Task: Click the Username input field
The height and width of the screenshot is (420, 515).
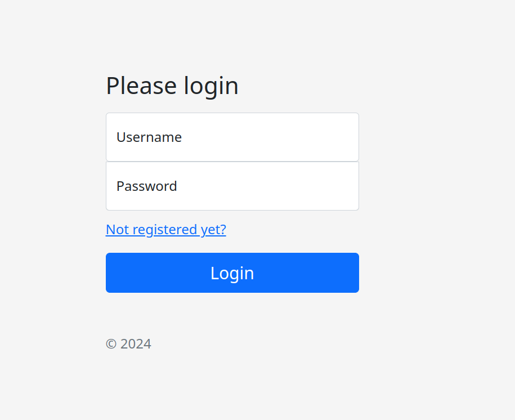Action: [x=232, y=137]
